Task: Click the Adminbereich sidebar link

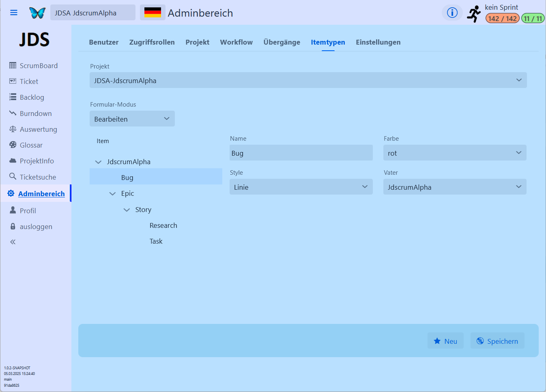Action: 36,194
